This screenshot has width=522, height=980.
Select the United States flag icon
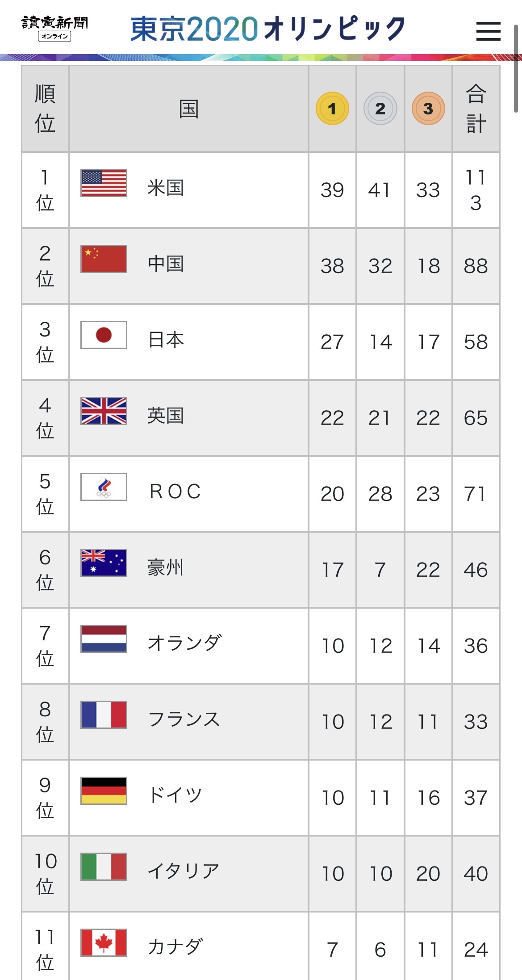(104, 183)
